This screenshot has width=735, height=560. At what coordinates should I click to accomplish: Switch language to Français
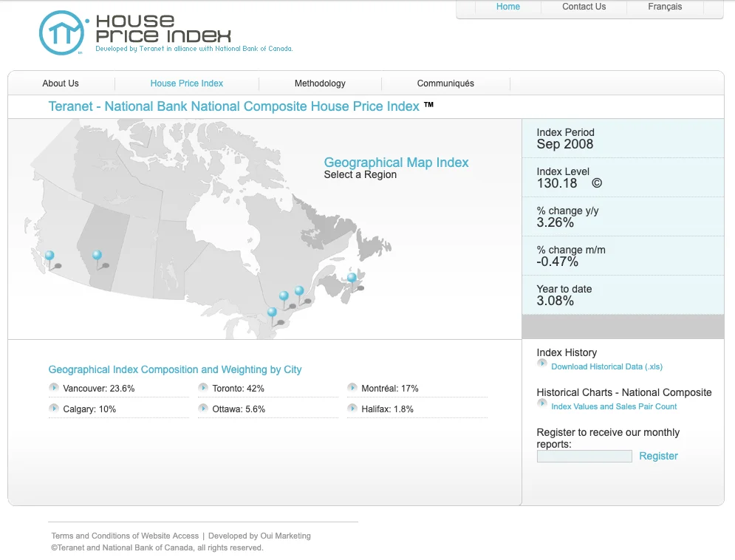[x=665, y=7]
